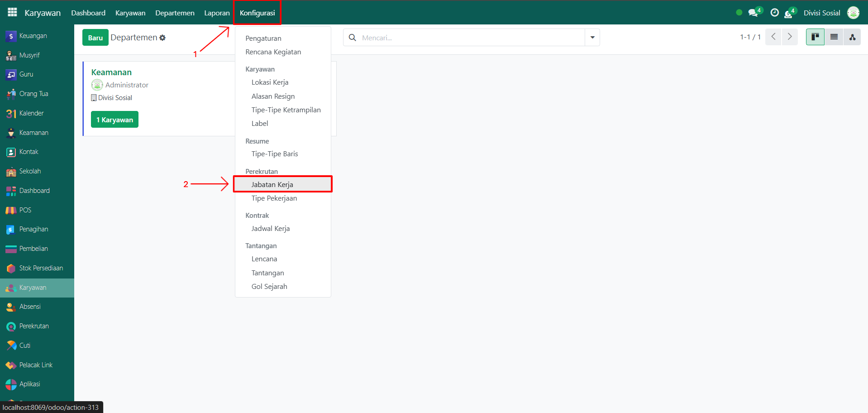Open the Divisi Sosial user menu
Image resolution: width=868 pixels, height=413 pixels.
pos(822,13)
